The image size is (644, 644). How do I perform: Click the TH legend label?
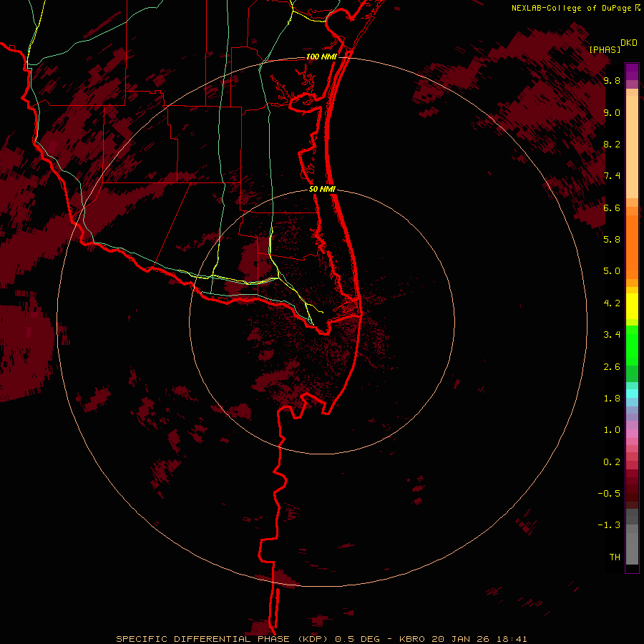pos(615,557)
